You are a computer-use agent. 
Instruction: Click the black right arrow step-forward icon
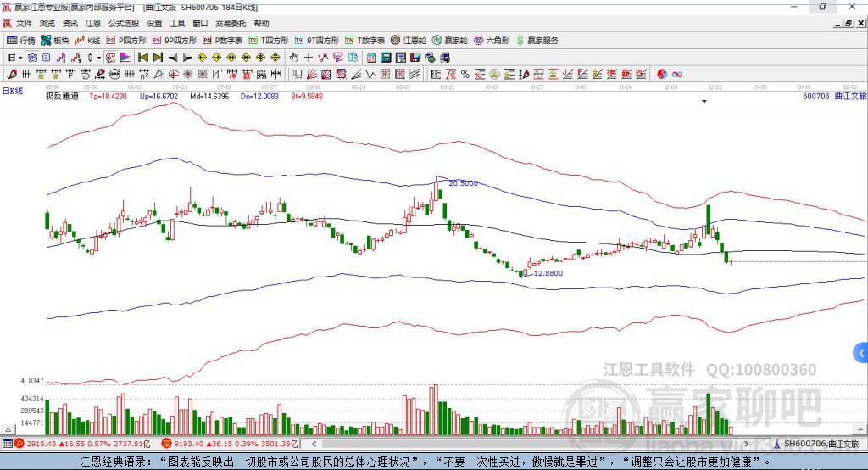tap(187, 57)
